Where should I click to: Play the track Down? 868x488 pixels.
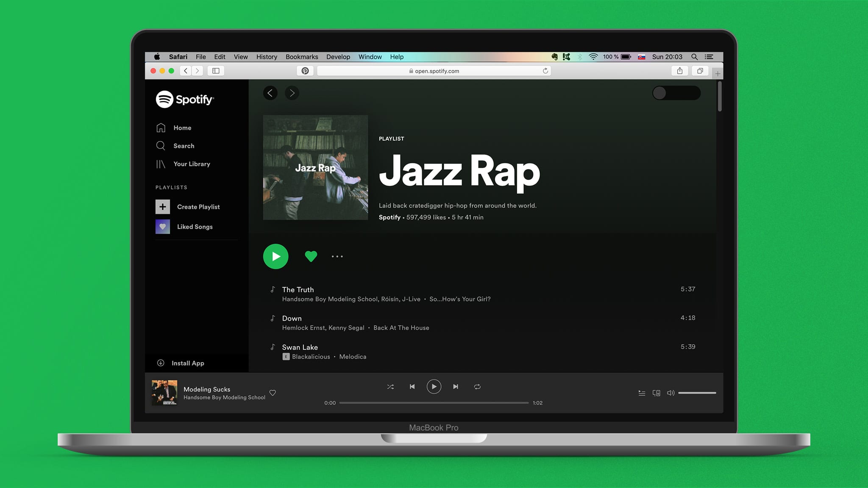[483, 323]
